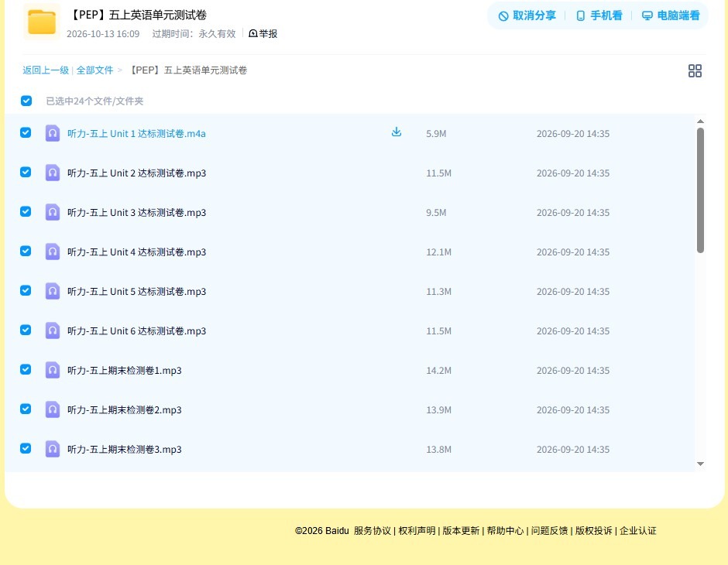Click the share date 2026-10-13 16:09
The height and width of the screenshot is (565, 728).
[103, 34]
